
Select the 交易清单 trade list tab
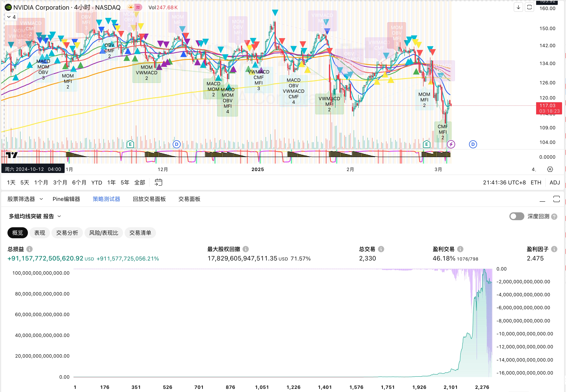(140, 233)
